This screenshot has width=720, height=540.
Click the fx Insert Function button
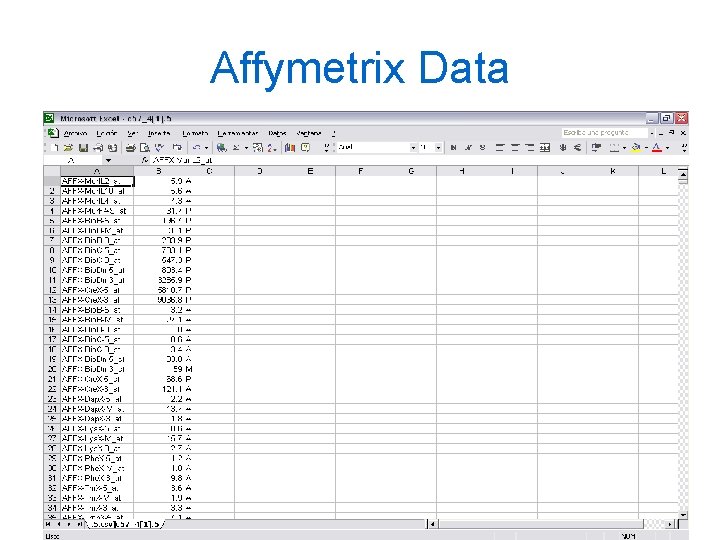point(145,160)
